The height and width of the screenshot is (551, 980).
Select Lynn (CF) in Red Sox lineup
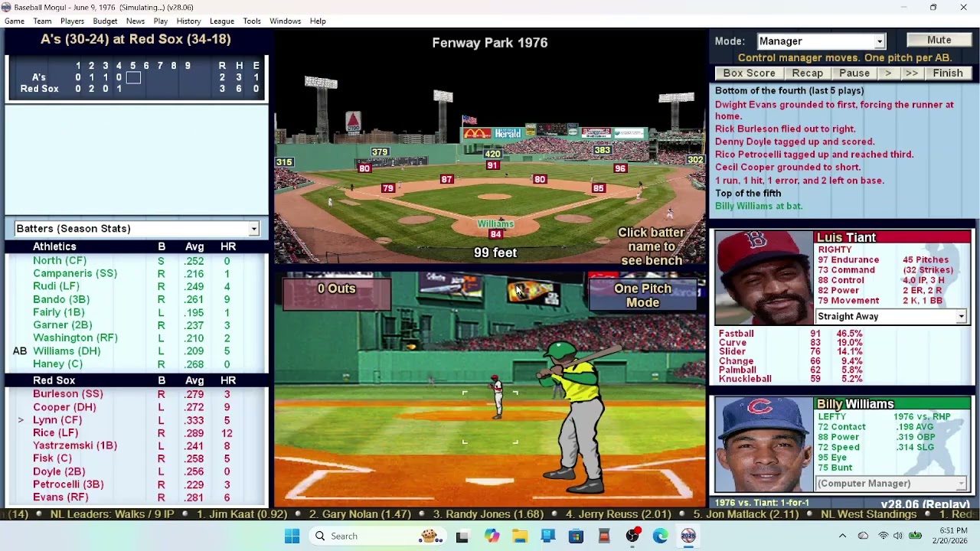pos(57,420)
